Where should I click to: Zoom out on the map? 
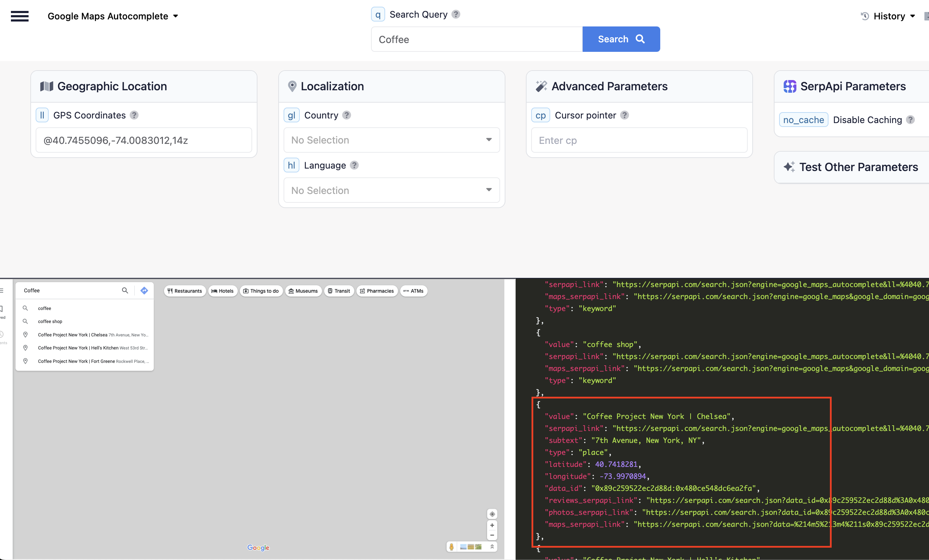click(x=492, y=535)
